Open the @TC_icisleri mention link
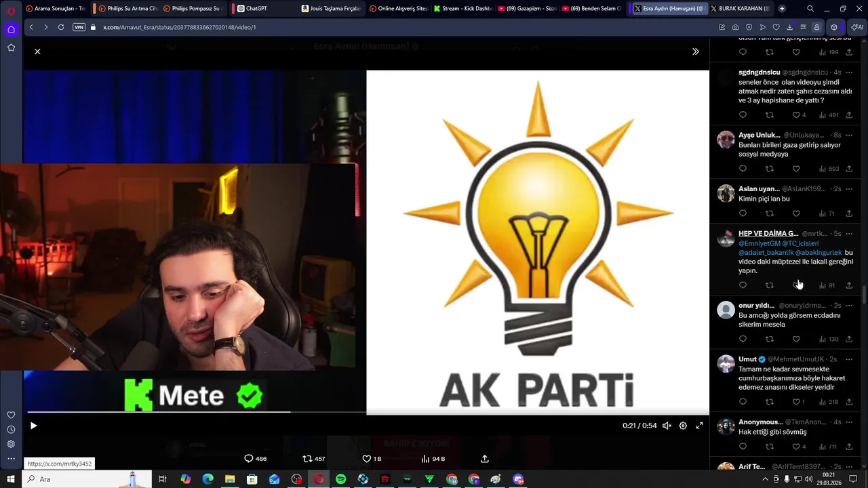The height and width of the screenshot is (488, 868). pos(800,243)
